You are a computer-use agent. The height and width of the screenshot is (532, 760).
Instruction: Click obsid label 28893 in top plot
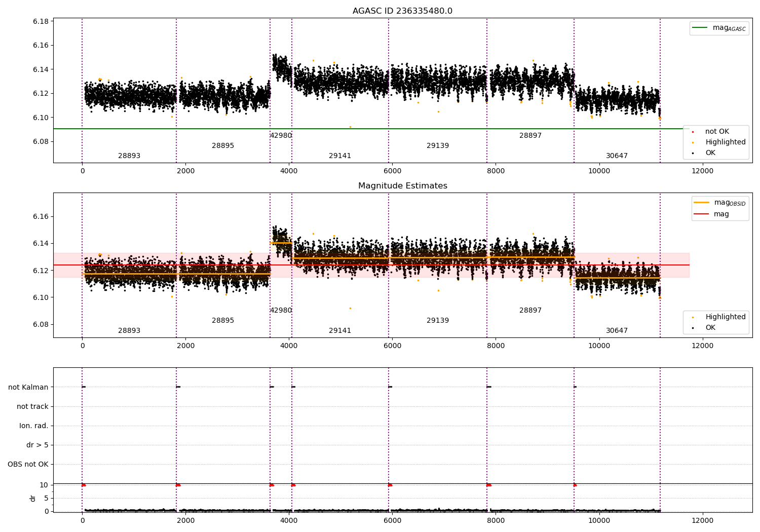tap(129, 156)
